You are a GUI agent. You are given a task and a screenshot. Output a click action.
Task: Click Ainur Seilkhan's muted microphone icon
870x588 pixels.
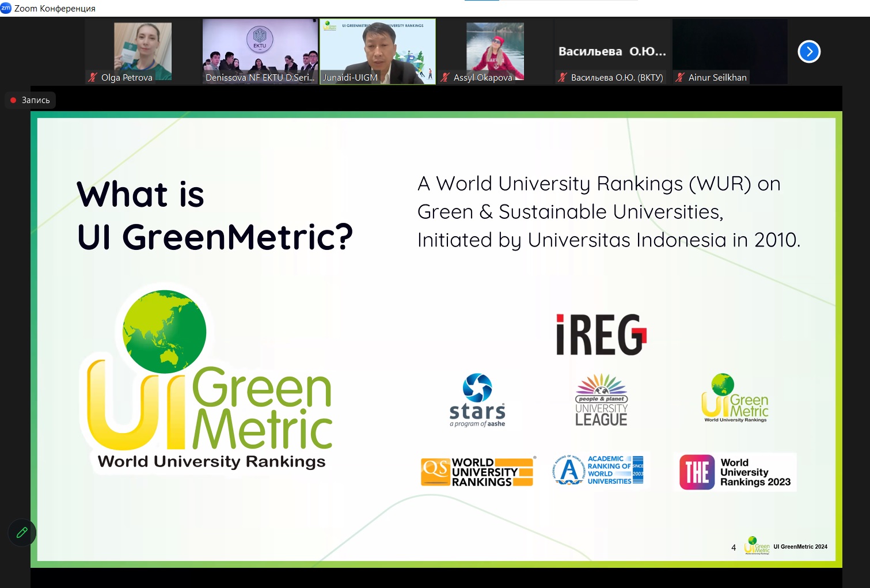[680, 77]
